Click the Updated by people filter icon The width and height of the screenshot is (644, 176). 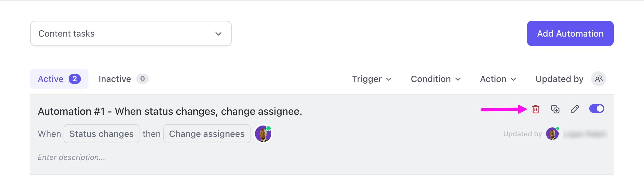click(598, 79)
